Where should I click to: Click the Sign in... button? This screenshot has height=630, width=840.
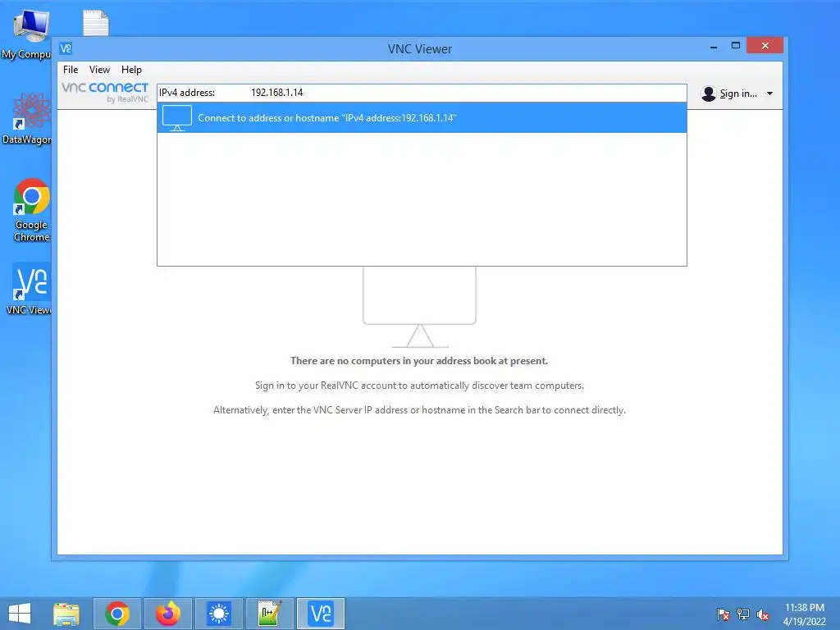(737, 94)
